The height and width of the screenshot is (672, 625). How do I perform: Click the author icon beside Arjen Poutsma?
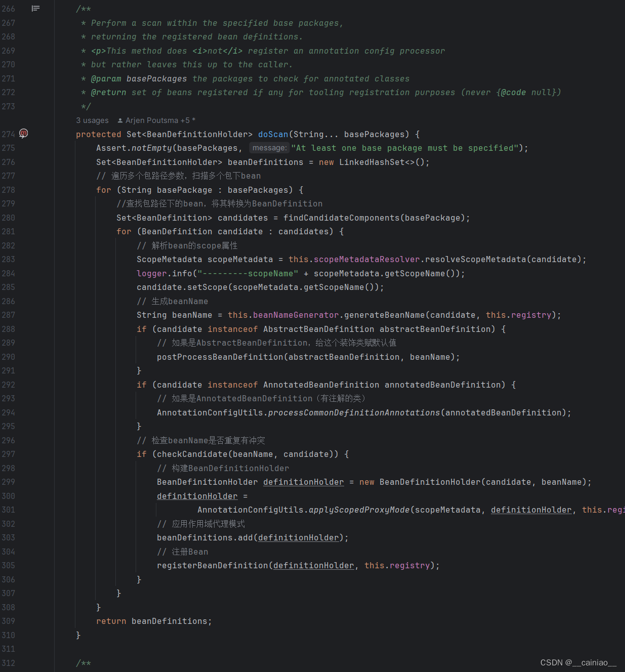tap(120, 120)
